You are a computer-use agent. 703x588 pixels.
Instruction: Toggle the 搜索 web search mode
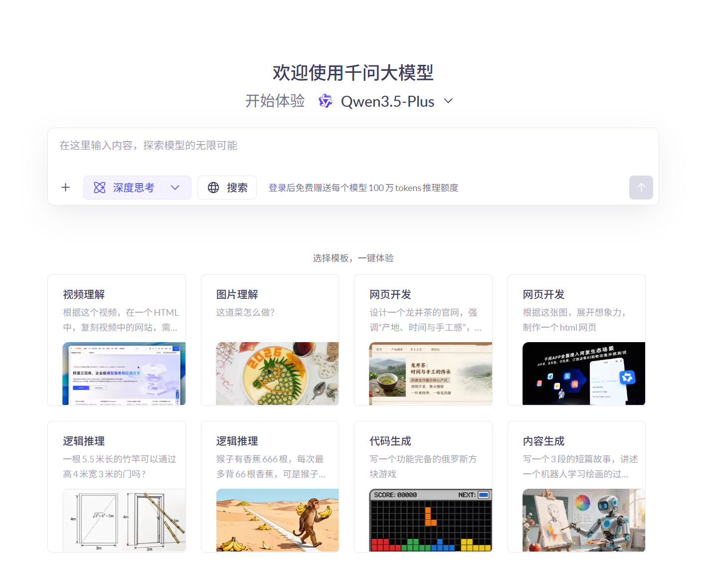tap(227, 188)
